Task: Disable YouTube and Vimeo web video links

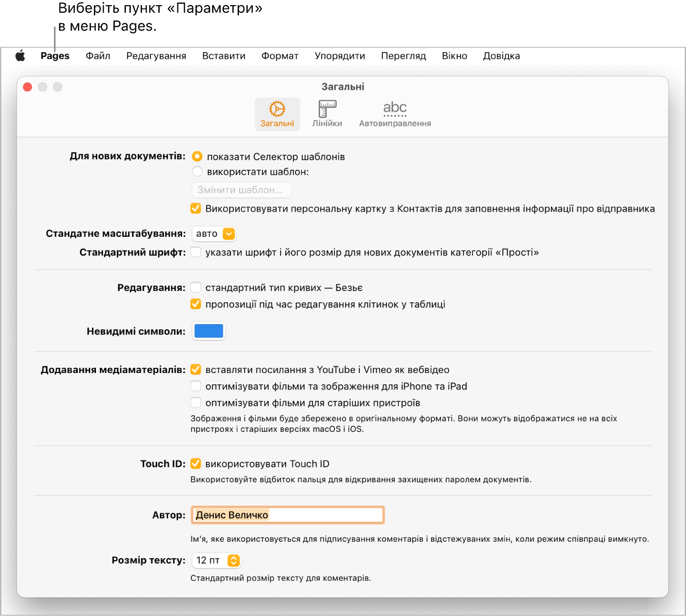Action: coord(196,369)
